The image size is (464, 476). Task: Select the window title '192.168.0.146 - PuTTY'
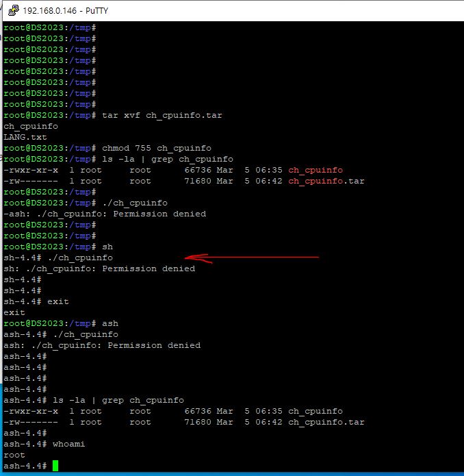coord(66,11)
